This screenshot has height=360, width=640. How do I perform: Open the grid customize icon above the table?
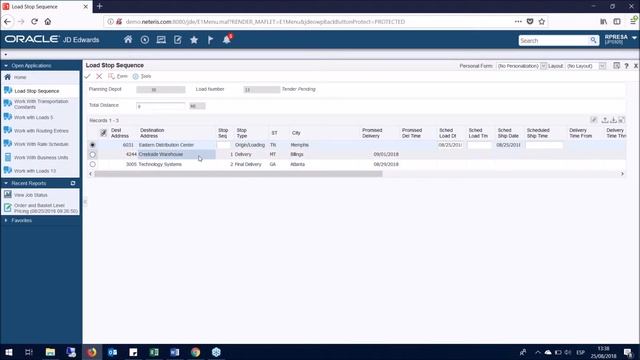click(x=594, y=120)
